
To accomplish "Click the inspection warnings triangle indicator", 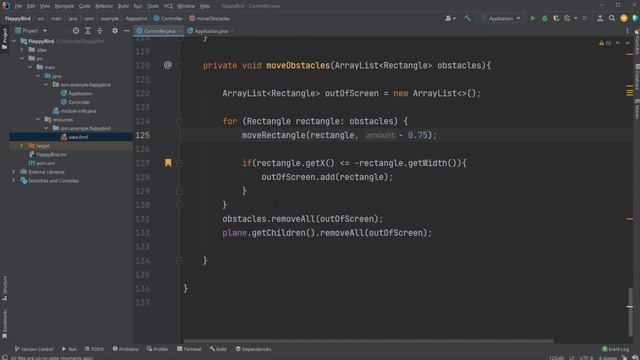I will [x=604, y=43].
